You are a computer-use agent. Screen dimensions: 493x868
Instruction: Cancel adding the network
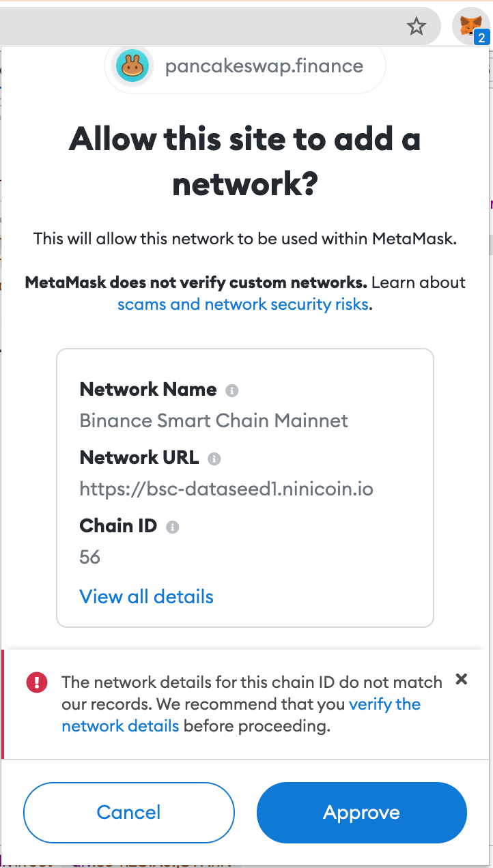coord(129,813)
